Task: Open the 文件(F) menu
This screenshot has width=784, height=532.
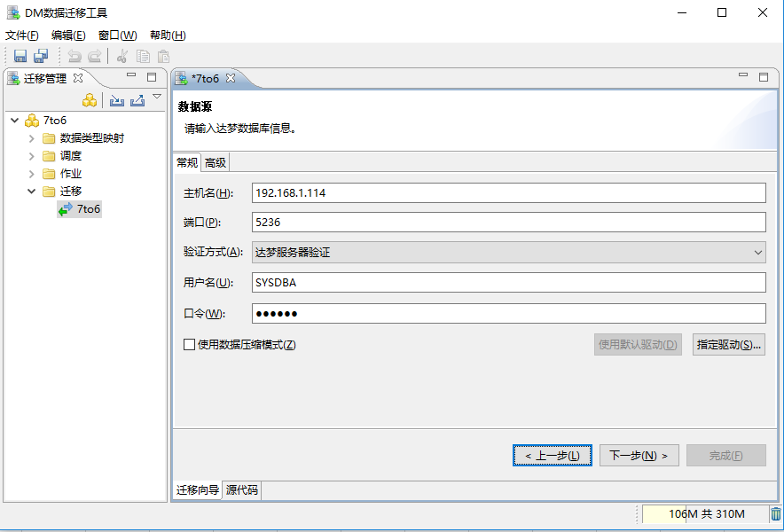Action: coord(21,35)
